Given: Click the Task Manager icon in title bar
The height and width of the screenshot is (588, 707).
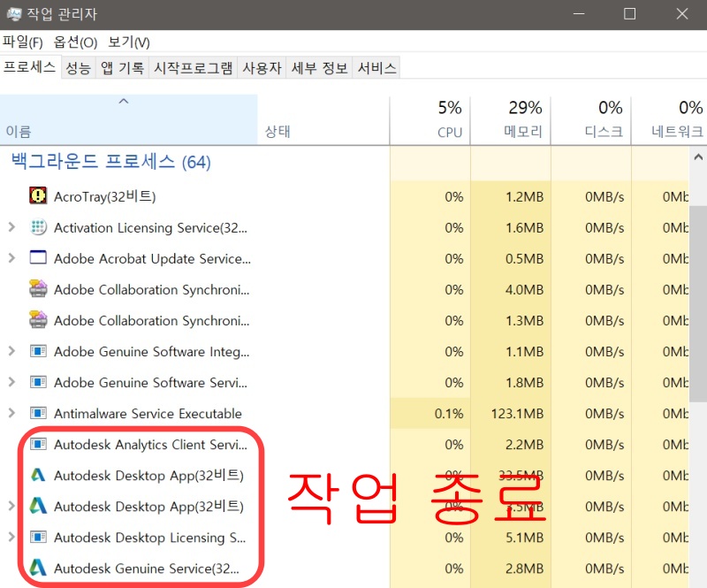Looking at the screenshot, I should tap(12, 13).
